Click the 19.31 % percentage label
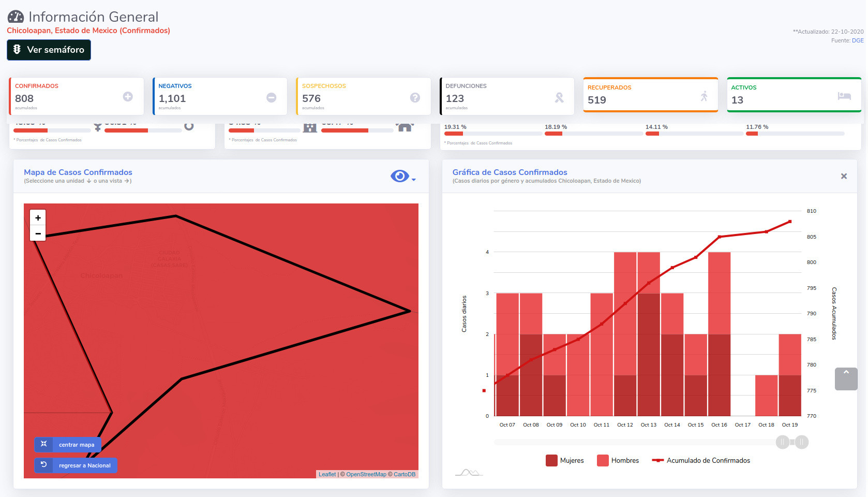 click(455, 127)
